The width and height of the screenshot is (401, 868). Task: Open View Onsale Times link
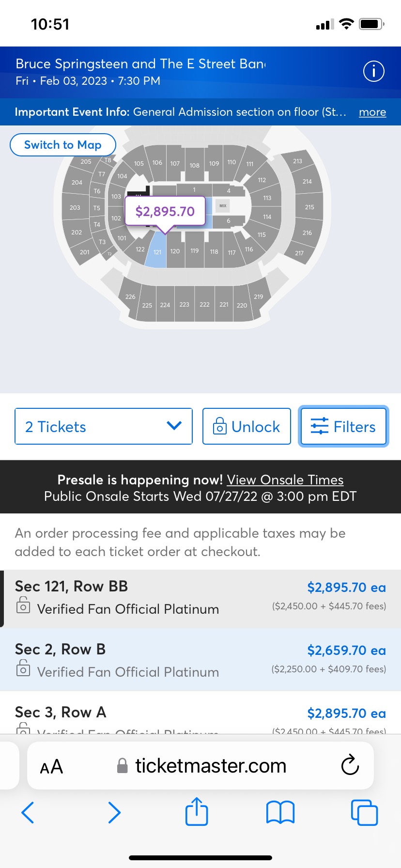click(x=285, y=480)
